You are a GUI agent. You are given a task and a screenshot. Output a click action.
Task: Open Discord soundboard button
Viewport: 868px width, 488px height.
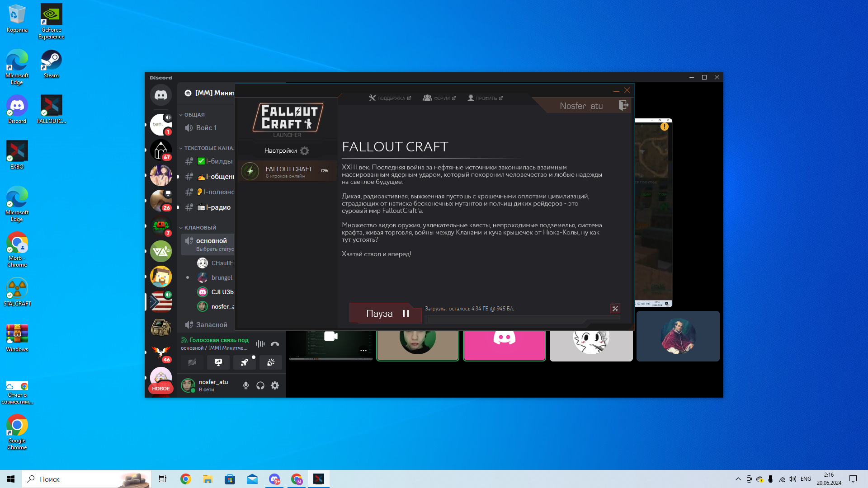point(271,362)
